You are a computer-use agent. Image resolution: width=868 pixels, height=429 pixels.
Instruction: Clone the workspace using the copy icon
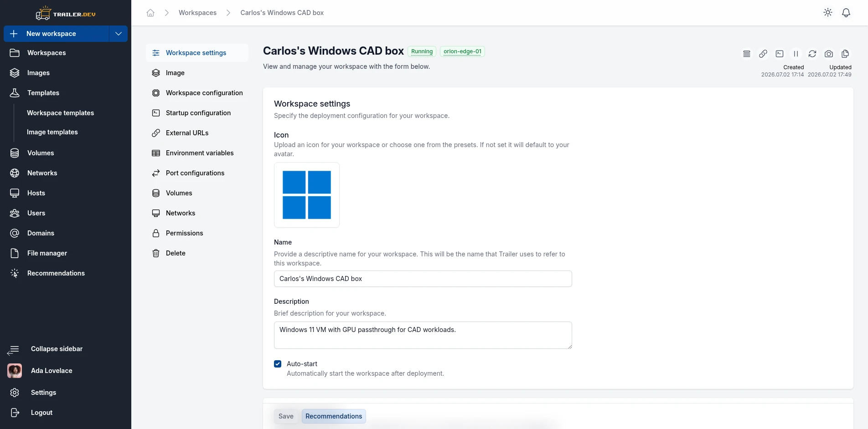pos(845,54)
